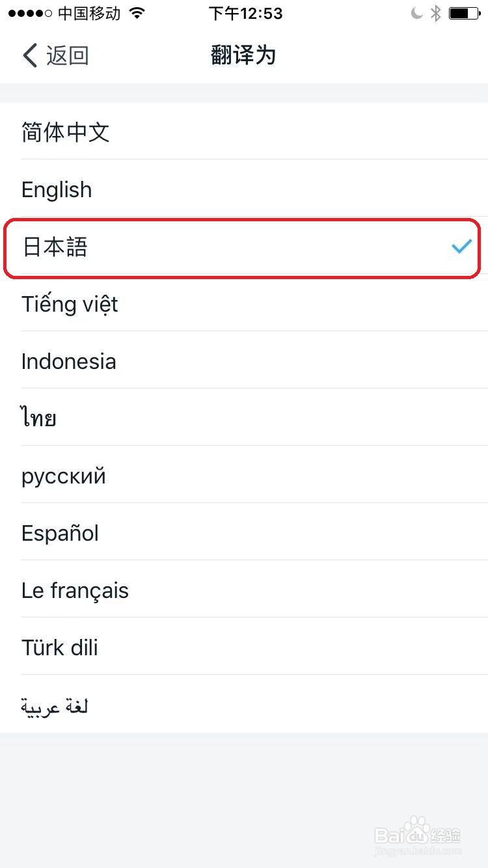Tap the back chevron arrow icon
The height and width of the screenshot is (868, 488).
pos(30,55)
